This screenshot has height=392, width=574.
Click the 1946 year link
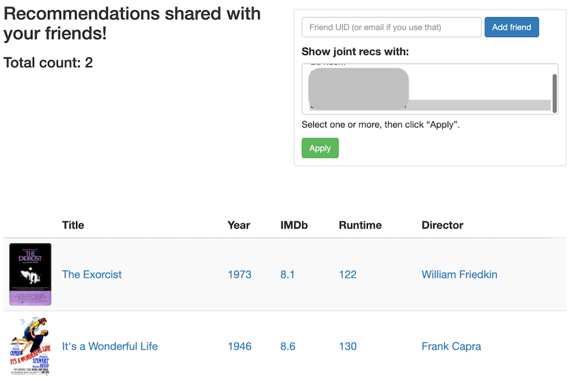[x=240, y=347]
